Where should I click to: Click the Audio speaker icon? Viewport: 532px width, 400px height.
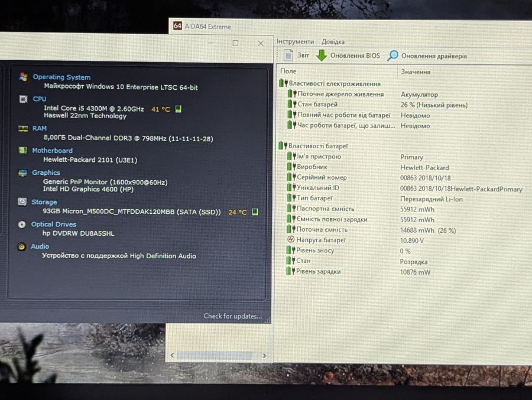tap(21, 246)
